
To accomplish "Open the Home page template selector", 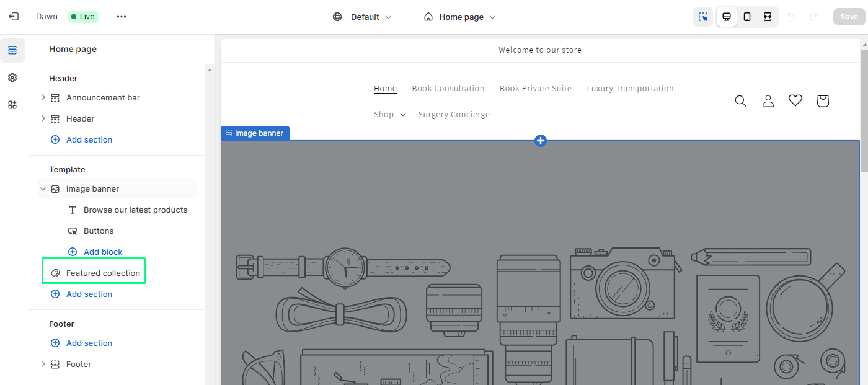I will (459, 17).
